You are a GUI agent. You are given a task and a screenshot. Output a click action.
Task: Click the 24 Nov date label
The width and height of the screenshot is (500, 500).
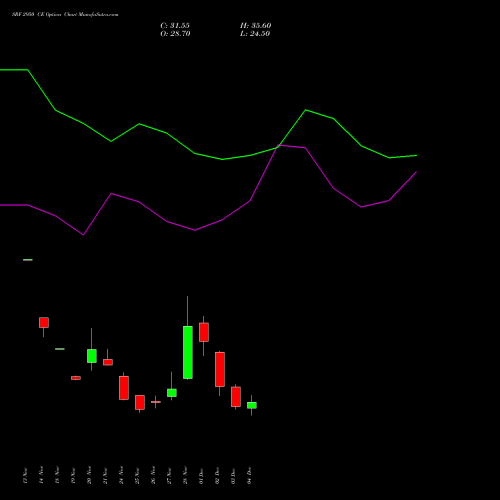(x=121, y=476)
